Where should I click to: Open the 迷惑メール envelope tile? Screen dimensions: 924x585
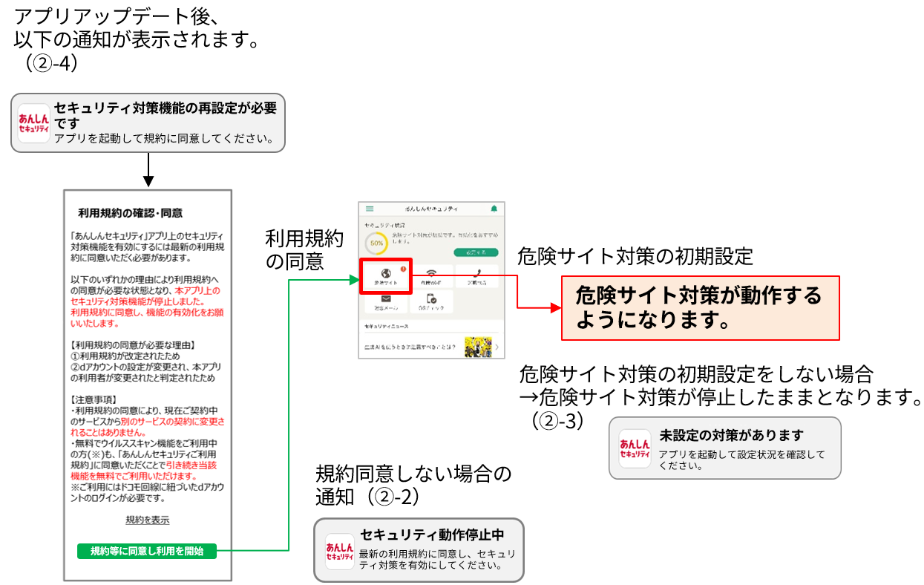385,301
